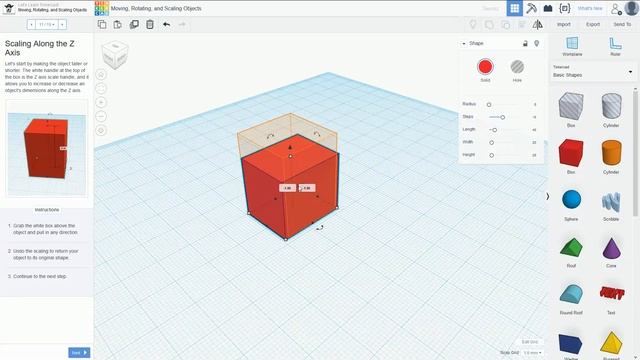Click the Duplicate and repeat icon
The width and height of the screenshot is (640, 360).
click(134, 24)
